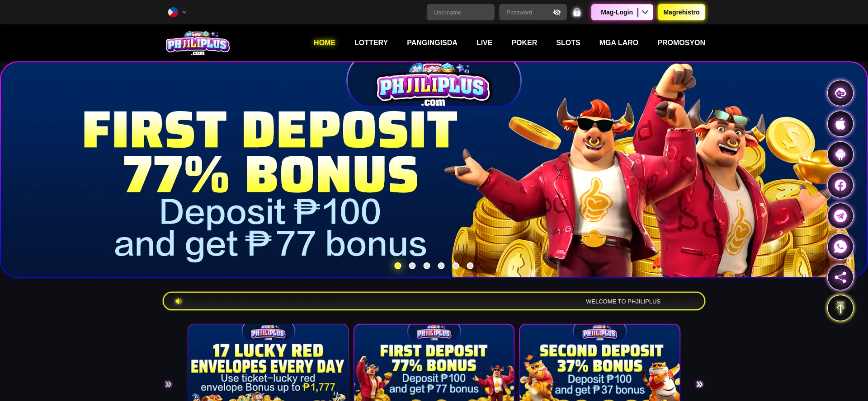Click the back-to-top arrow icon
Viewport: 868px width, 401px height.
(840, 308)
